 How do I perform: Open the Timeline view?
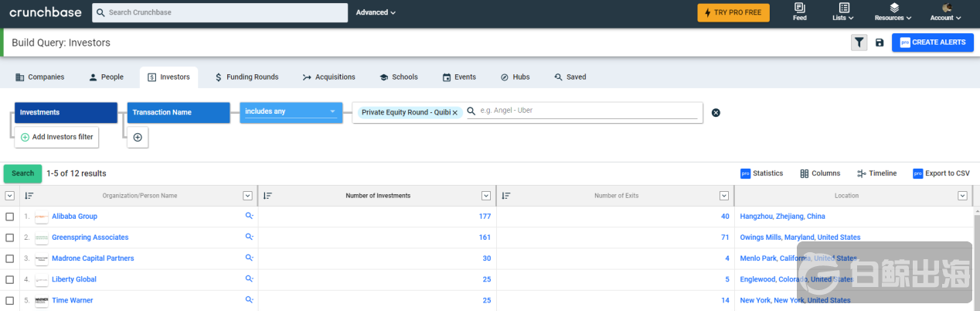point(876,173)
